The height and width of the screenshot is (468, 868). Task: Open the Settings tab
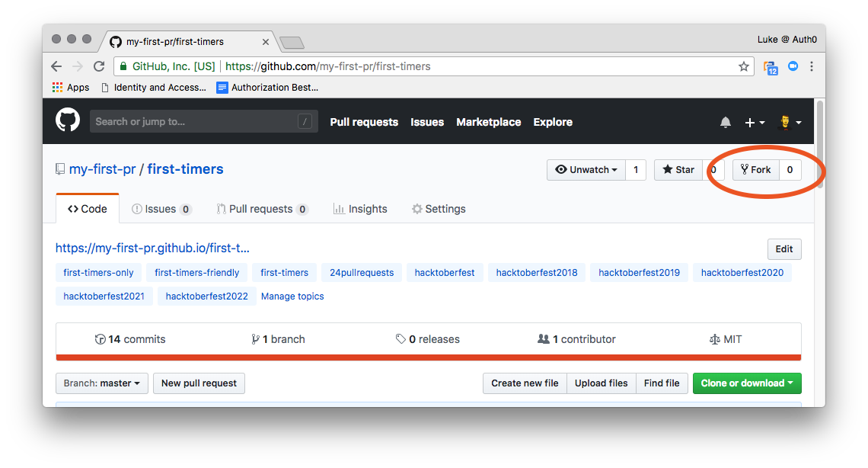439,209
